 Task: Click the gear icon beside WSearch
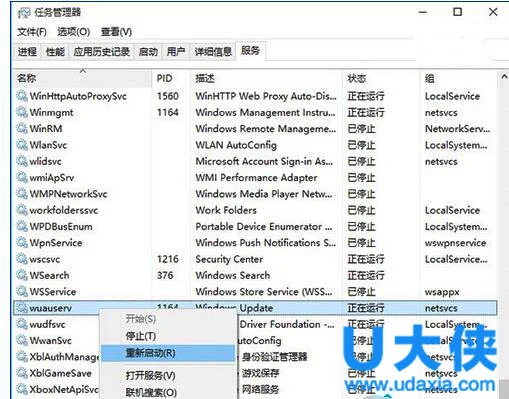pos(22,275)
